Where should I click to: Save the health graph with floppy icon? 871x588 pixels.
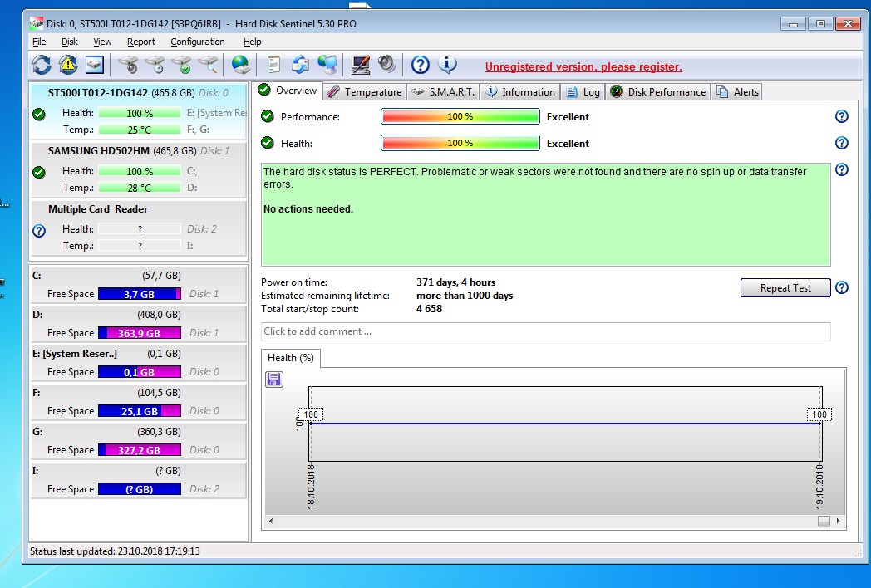[x=274, y=380]
